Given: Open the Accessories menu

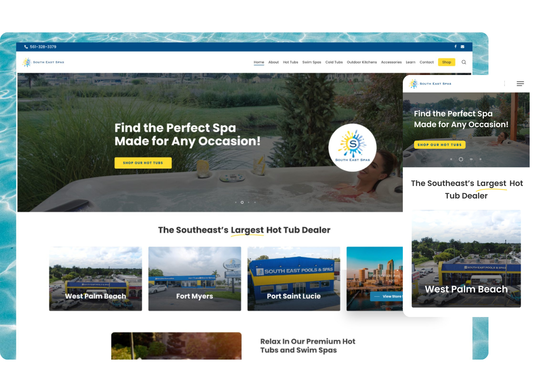Looking at the screenshot, I should coord(391,62).
